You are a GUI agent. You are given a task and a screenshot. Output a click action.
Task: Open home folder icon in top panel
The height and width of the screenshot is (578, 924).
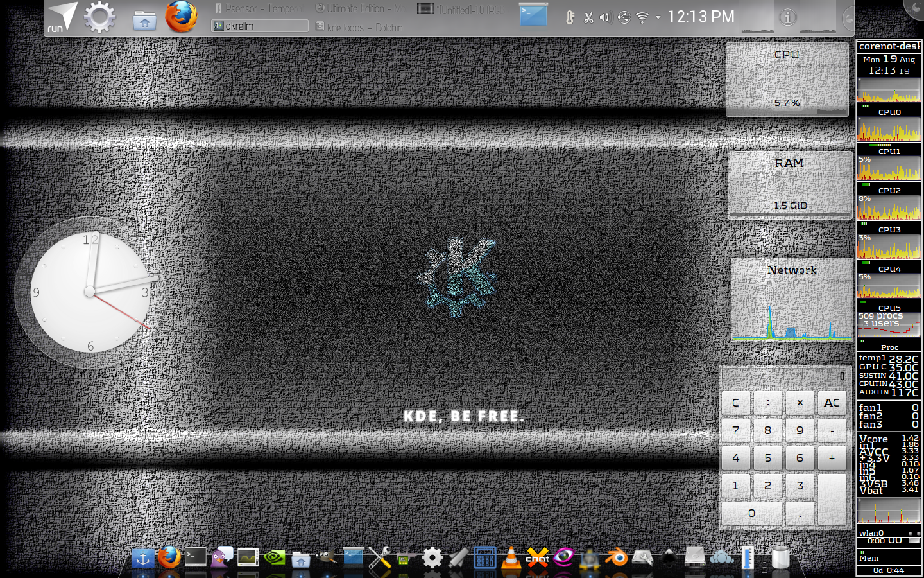pyautogui.click(x=145, y=21)
